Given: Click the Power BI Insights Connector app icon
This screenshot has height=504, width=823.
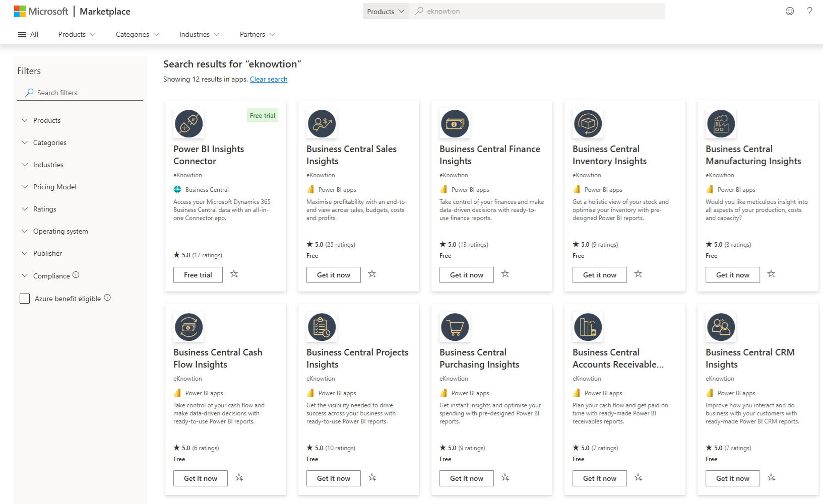Looking at the screenshot, I should pos(188,124).
